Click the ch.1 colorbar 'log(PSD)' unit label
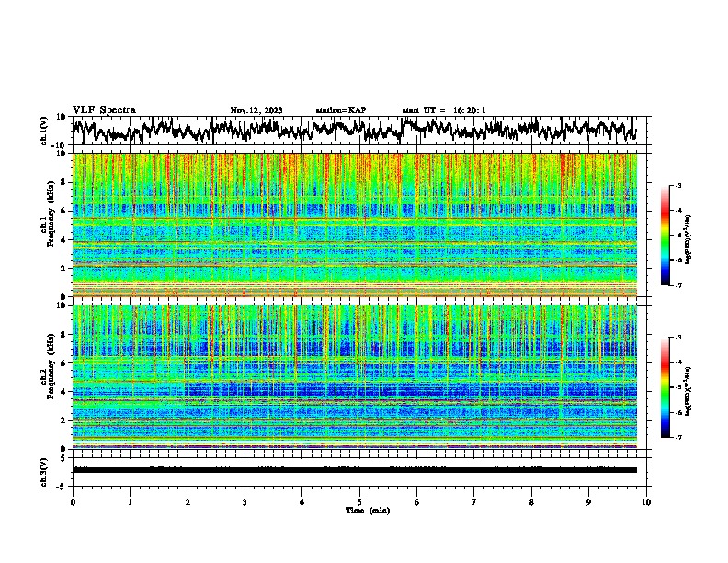The width and height of the screenshot is (728, 563). (688, 239)
